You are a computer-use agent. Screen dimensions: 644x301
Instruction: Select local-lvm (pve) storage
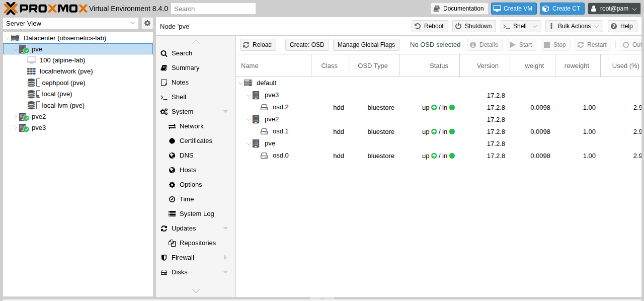click(x=63, y=105)
